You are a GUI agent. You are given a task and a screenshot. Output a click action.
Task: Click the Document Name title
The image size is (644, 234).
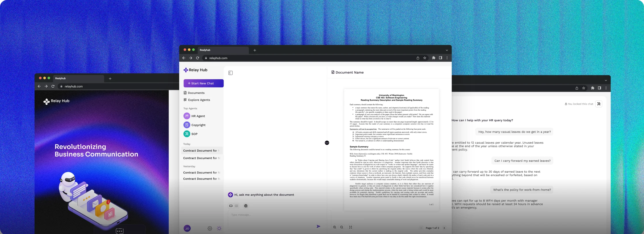[350, 73]
